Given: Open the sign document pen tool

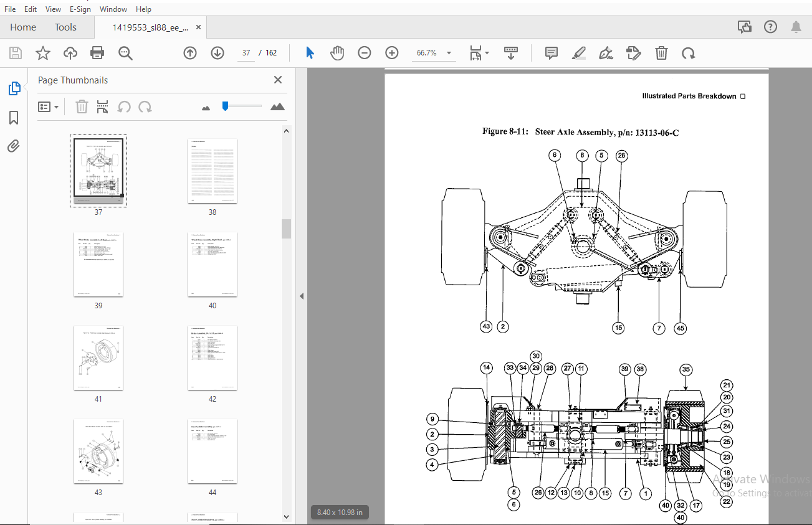Looking at the screenshot, I should (606, 53).
